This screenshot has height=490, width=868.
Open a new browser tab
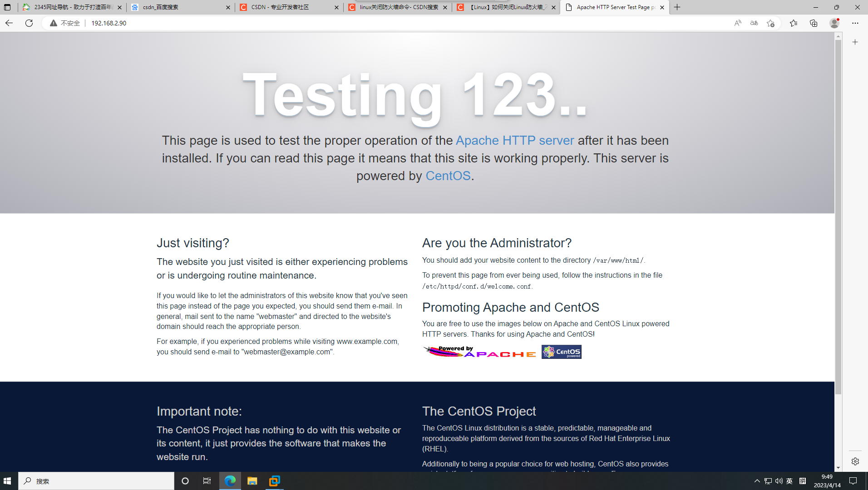[677, 7]
